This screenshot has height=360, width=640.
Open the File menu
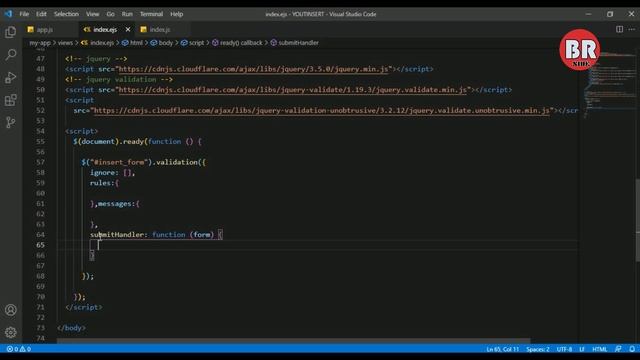24,14
